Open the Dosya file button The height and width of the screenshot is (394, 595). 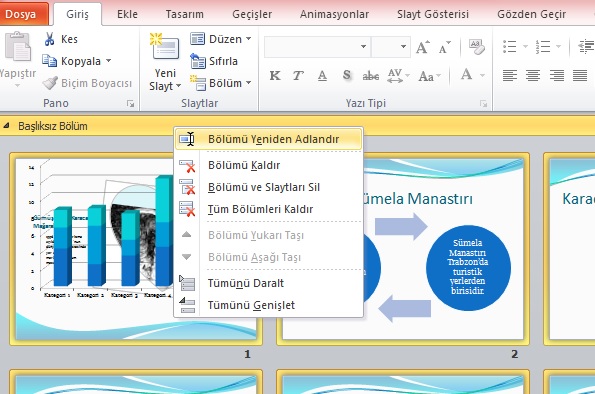click(x=21, y=14)
